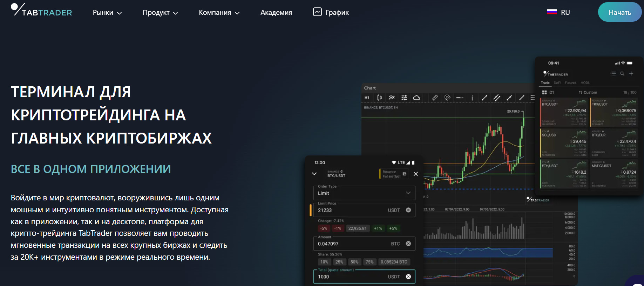Click the -5% price change chip
Screen dimensions: 644x286
tap(324, 228)
